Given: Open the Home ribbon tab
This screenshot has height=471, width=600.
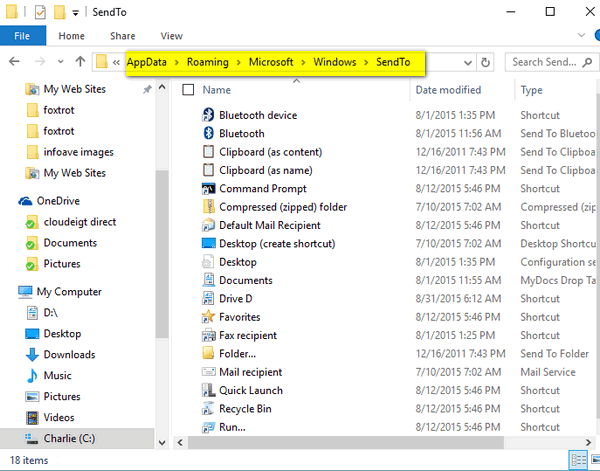Looking at the screenshot, I should coord(72,36).
